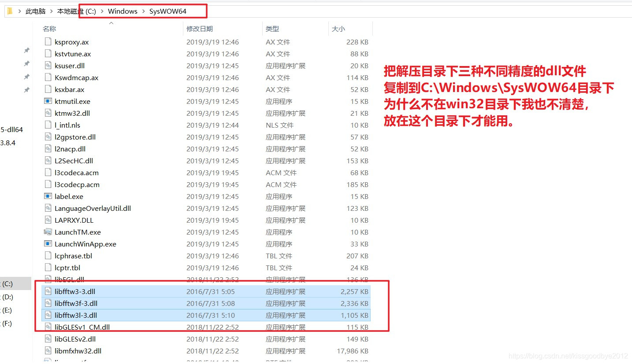Unpin the second pinned Quick Access entry

(26, 63)
